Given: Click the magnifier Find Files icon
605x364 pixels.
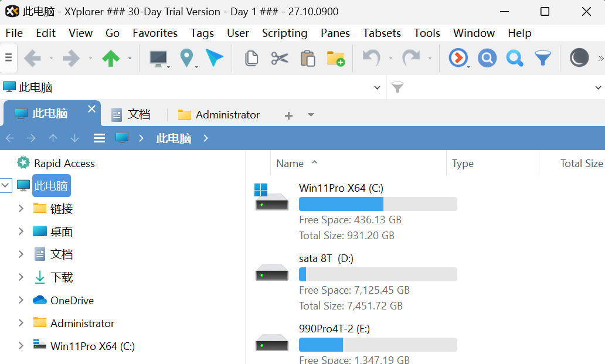Looking at the screenshot, I should 515,58.
